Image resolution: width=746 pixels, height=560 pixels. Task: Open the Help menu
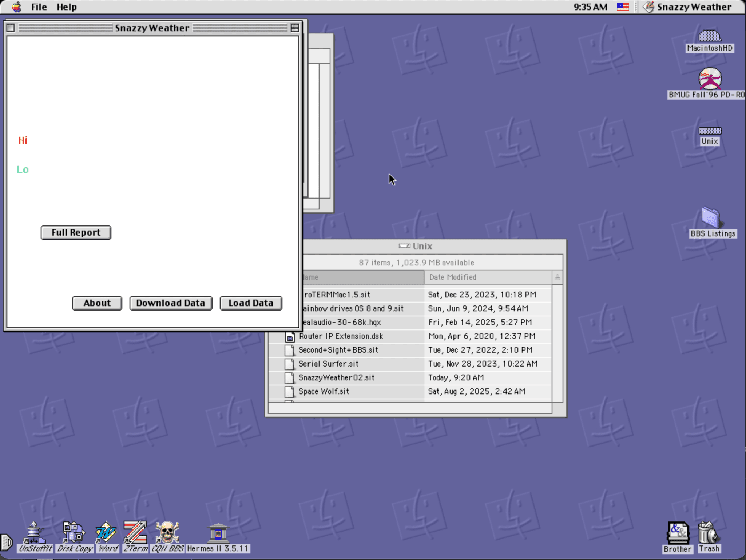(x=67, y=7)
